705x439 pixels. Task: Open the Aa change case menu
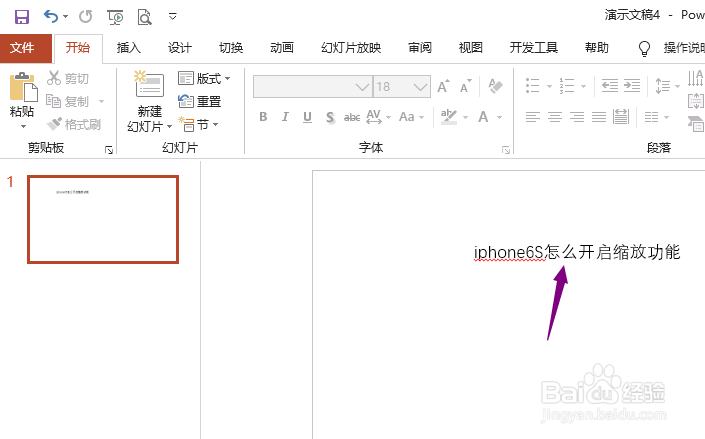pyautogui.click(x=411, y=117)
